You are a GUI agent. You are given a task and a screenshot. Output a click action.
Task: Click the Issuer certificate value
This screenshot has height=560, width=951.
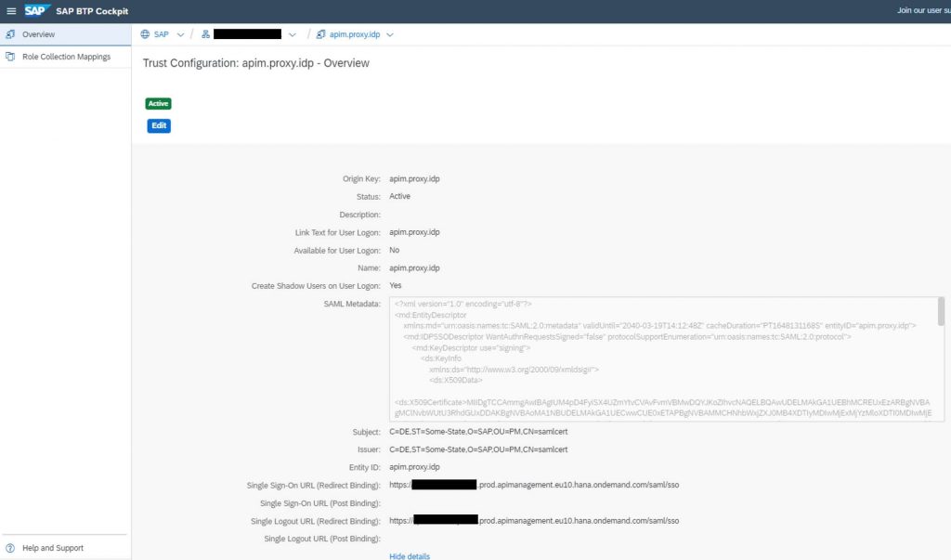(478, 449)
